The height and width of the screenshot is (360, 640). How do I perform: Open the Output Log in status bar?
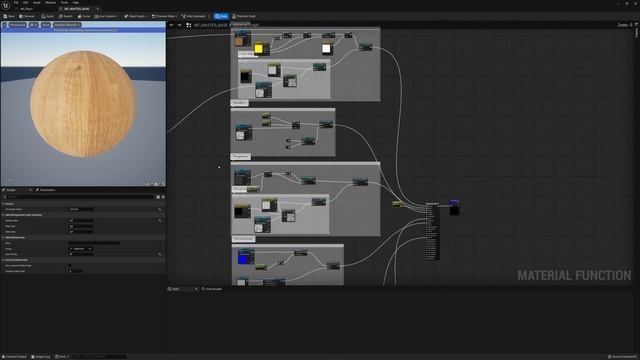point(41,357)
